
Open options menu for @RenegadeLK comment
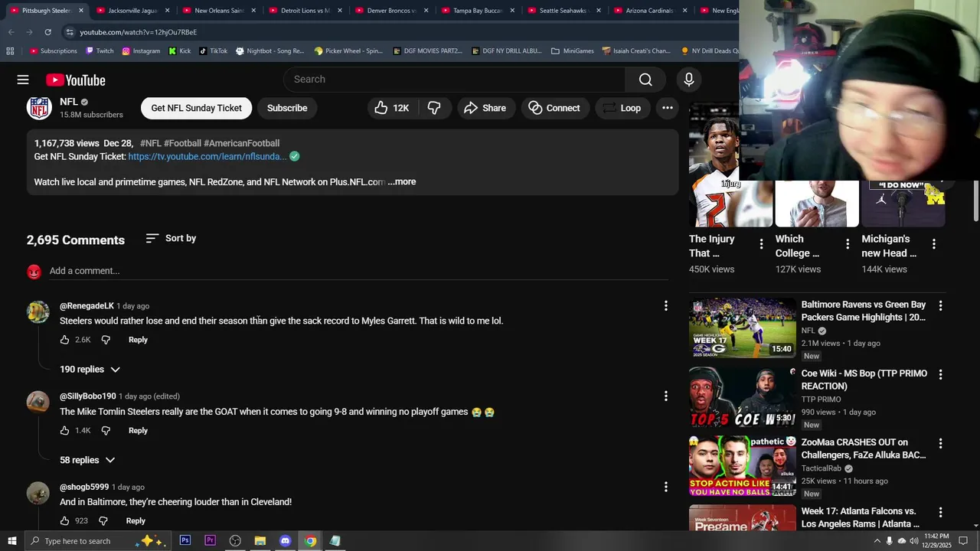pos(665,306)
